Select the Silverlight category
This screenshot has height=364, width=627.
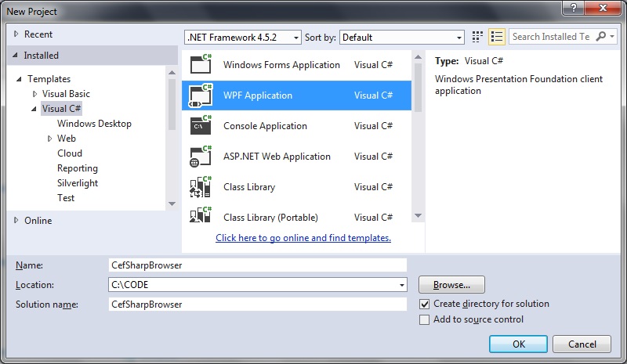78,183
